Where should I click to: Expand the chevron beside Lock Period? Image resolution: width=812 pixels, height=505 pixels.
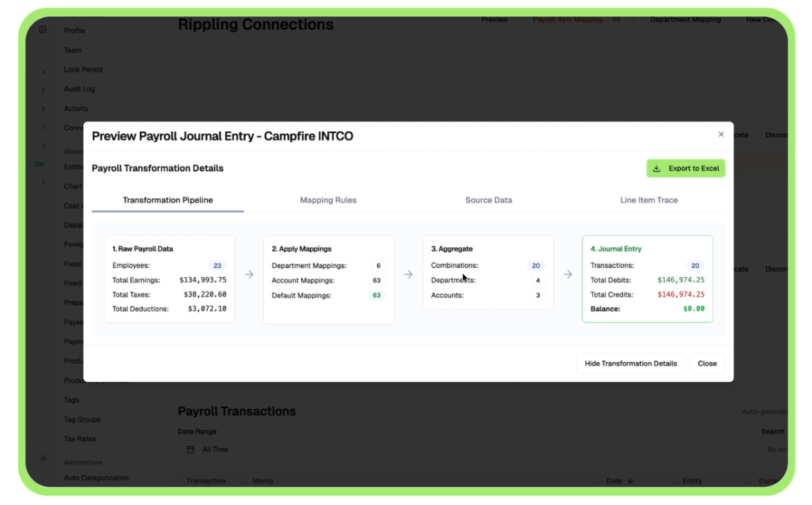coord(44,71)
